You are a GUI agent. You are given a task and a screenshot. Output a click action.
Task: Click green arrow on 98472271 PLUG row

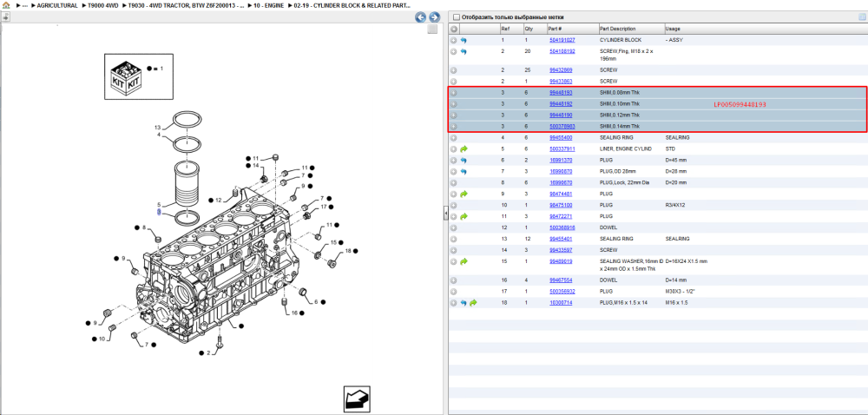464,216
